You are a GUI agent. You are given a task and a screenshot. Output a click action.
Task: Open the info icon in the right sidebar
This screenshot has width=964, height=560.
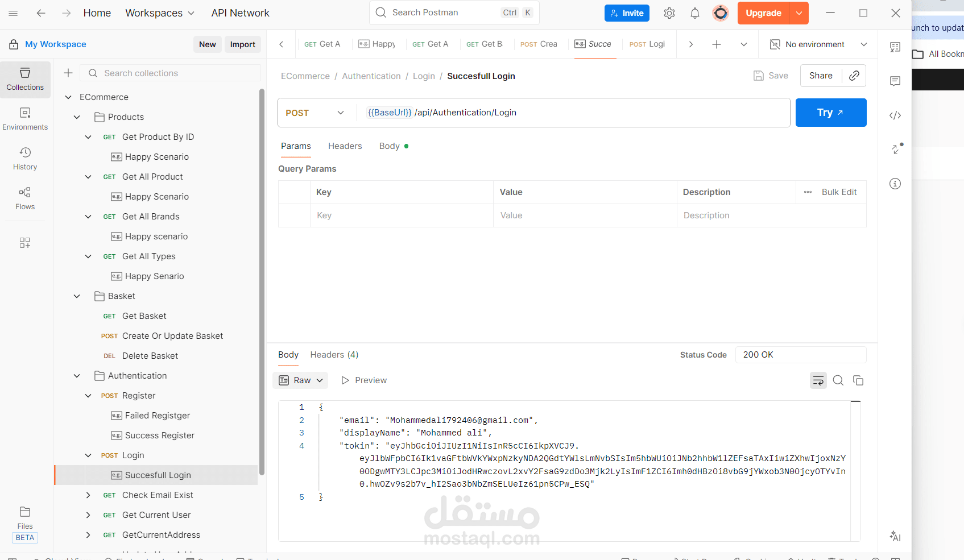[x=895, y=184]
